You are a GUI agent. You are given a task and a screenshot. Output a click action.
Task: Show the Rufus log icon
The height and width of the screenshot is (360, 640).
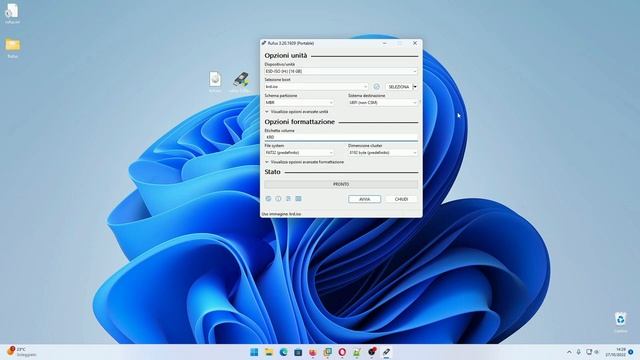298,199
